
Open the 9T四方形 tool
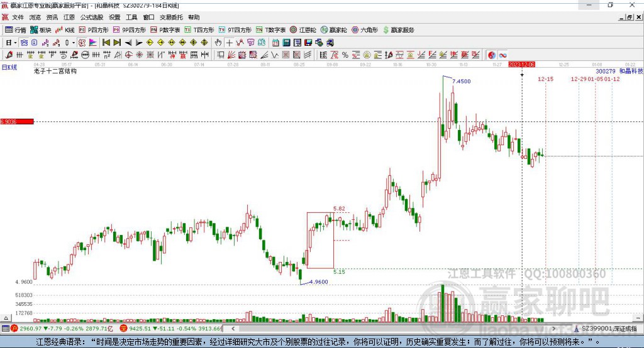(235, 30)
